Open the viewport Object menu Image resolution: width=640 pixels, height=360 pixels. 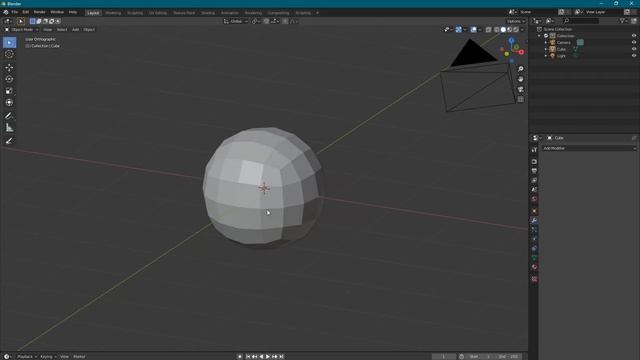click(89, 30)
